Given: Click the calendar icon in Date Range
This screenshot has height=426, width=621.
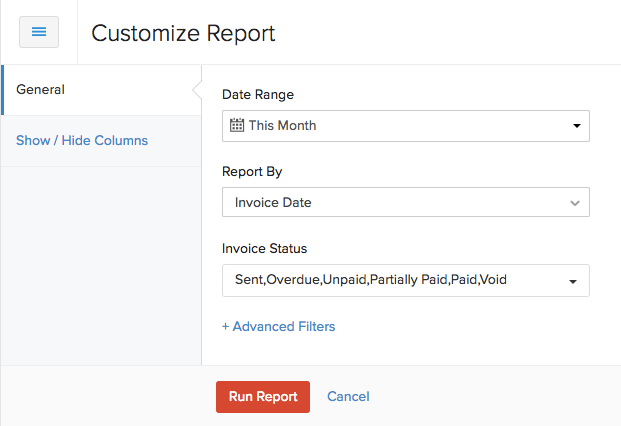Looking at the screenshot, I should pyautogui.click(x=237, y=126).
